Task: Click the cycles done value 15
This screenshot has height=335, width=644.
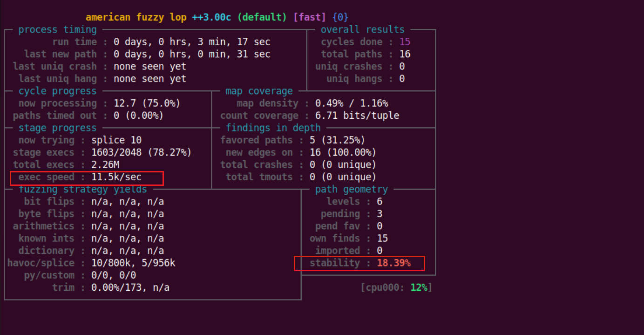Action: (x=405, y=42)
